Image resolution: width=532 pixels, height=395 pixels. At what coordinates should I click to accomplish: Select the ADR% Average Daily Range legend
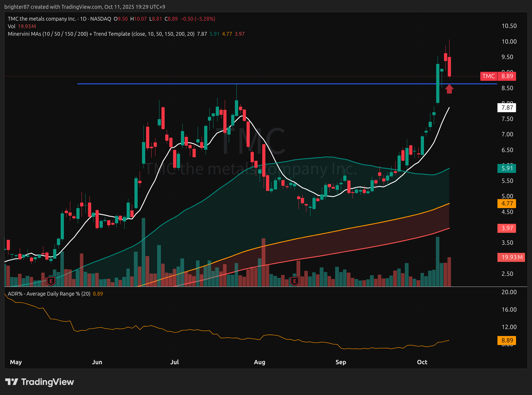(49, 294)
